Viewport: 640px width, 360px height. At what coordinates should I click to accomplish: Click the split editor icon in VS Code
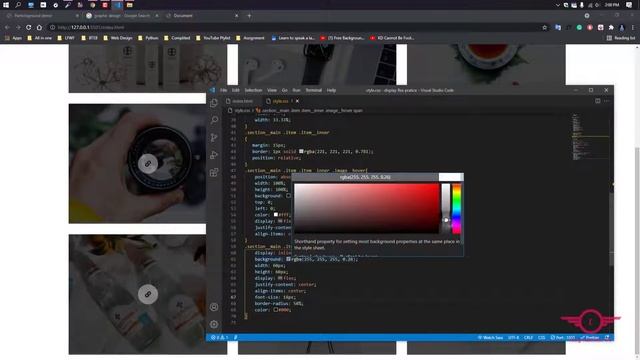[x=598, y=101]
